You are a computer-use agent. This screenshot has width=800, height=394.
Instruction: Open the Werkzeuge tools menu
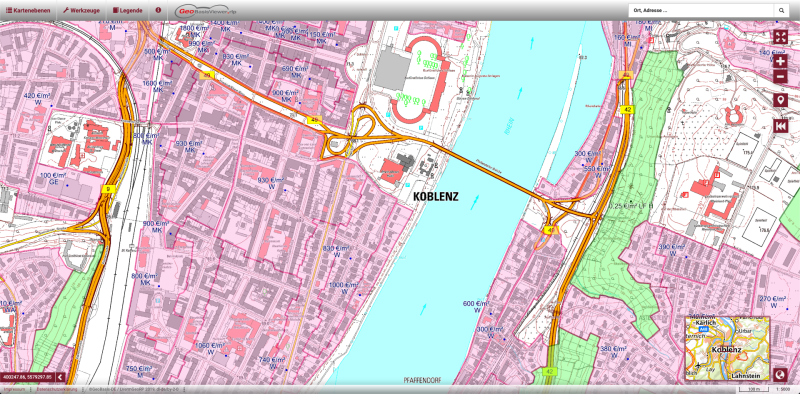pyautogui.click(x=81, y=10)
